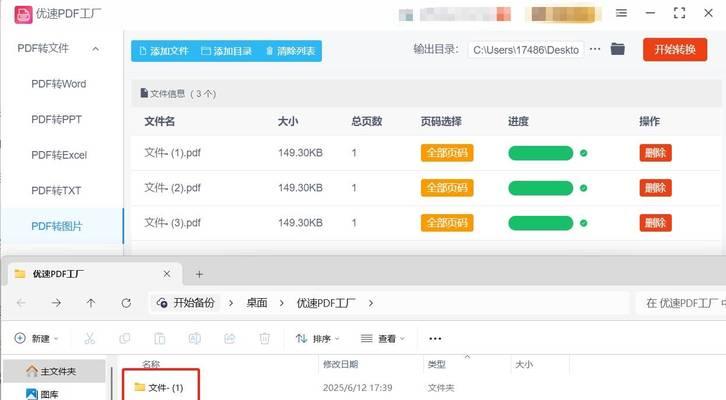726x400 pixels.
Task: Expand chevron after 优速PDF工厂 breadcrumb
Action: click(x=371, y=303)
